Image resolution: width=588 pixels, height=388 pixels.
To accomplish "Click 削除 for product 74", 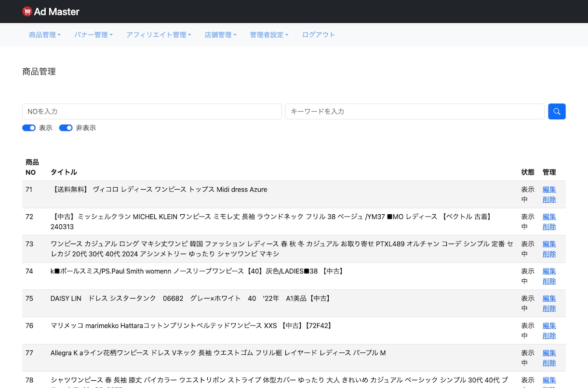I will pyautogui.click(x=549, y=281).
